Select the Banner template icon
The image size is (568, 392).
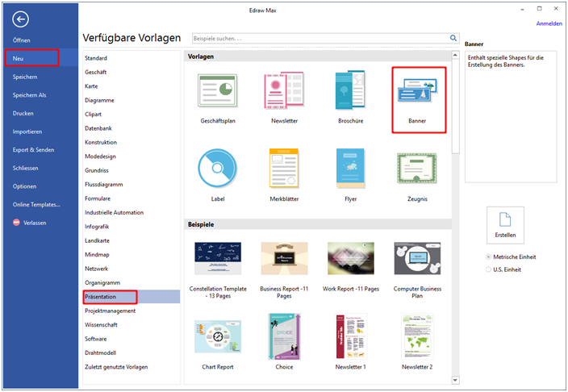point(417,90)
